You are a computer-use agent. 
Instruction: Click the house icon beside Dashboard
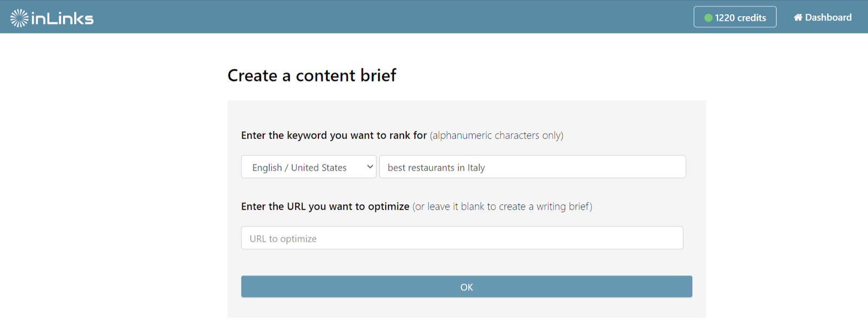[798, 17]
